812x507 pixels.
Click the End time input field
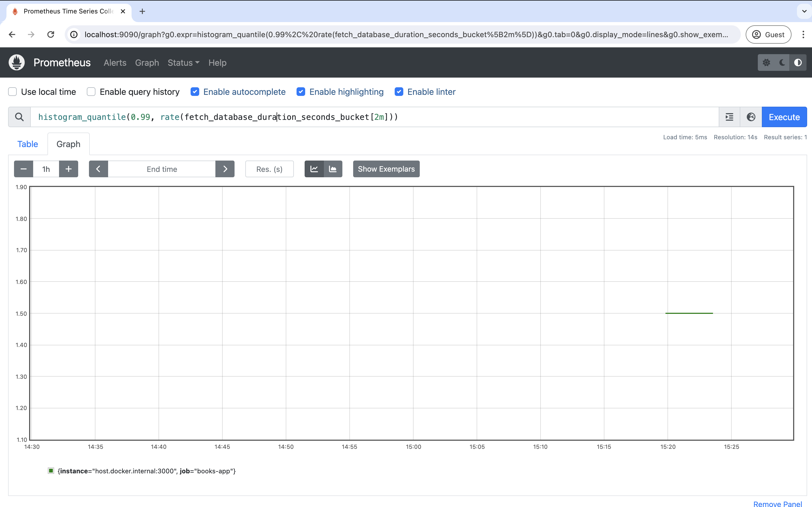[162, 169]
